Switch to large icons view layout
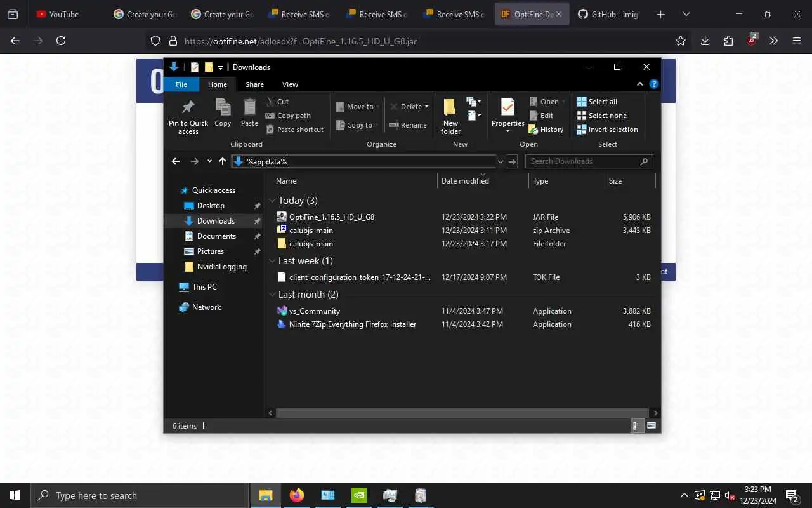812x508 pixels. (x=652, y=426)
